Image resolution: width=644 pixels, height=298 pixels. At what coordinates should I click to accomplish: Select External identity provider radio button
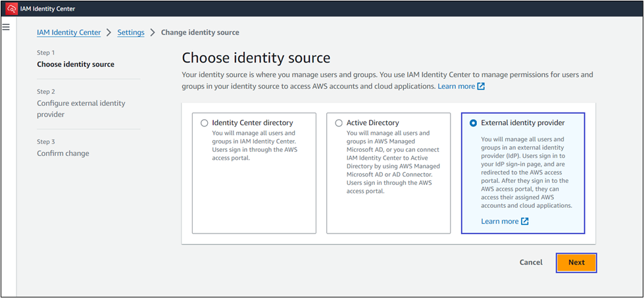[474, 123]
